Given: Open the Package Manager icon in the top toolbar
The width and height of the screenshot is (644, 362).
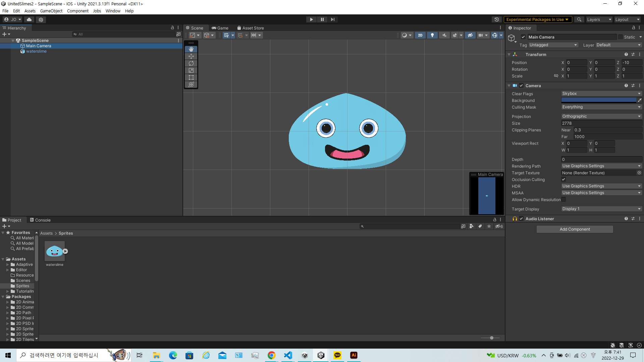Looking at the screenshot, I should point(41,19).
